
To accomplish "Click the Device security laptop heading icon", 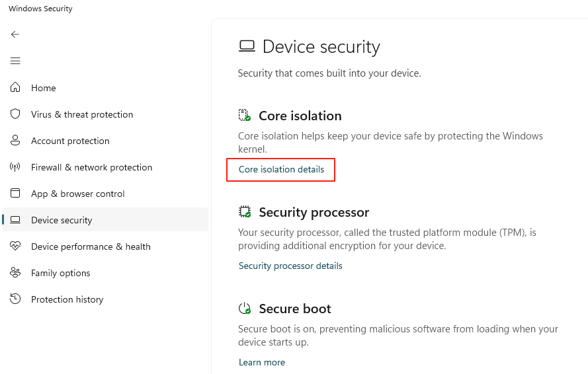I will coord(247,46).
